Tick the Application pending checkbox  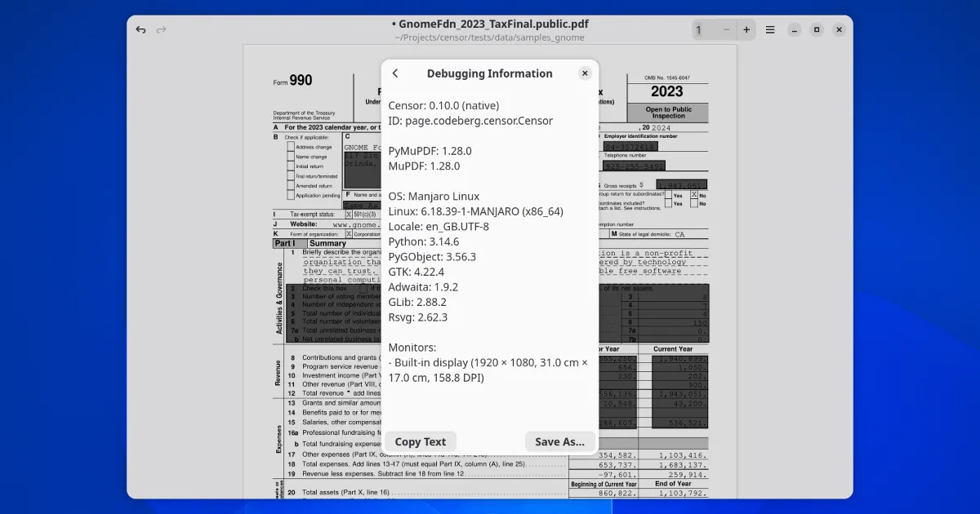tap(291, 196)
